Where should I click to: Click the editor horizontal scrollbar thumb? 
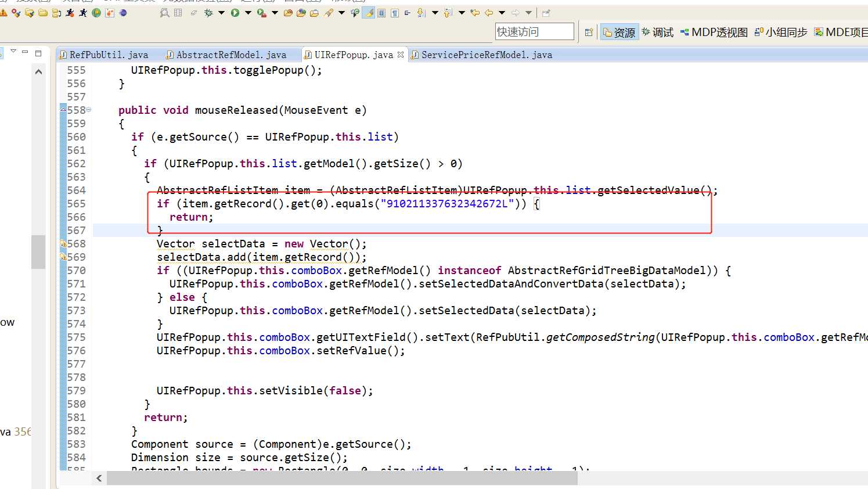(343, 478)
